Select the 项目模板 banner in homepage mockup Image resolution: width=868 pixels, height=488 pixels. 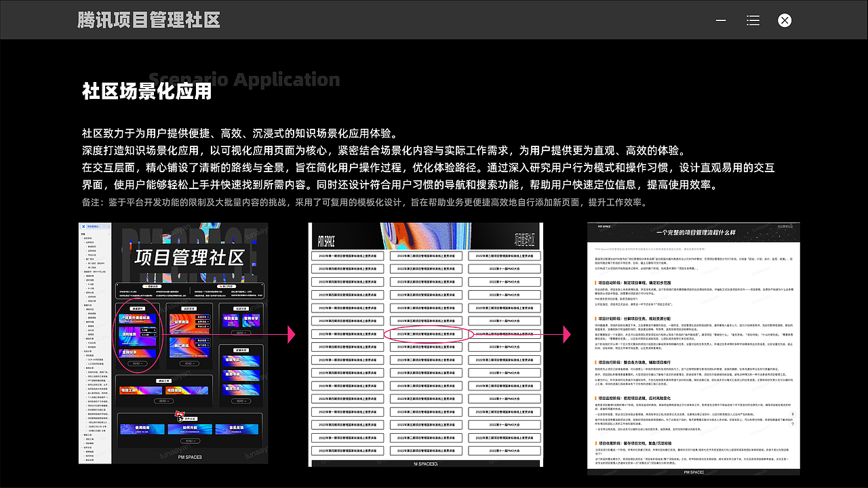[x=187, y=390]
